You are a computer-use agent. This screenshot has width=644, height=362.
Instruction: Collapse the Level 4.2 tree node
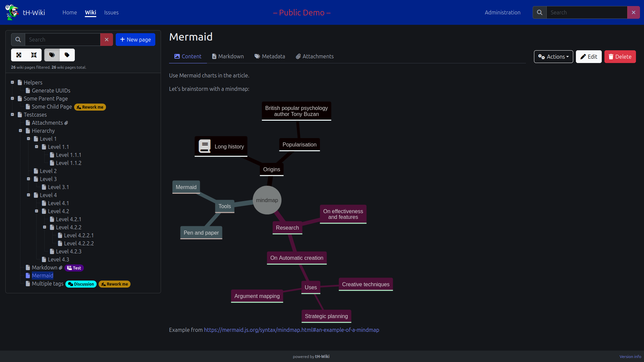tap(37, 211)
